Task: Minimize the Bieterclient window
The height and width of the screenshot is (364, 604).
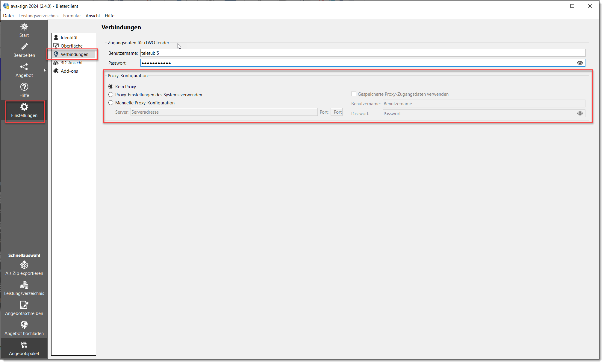Action: click(555, 6)
